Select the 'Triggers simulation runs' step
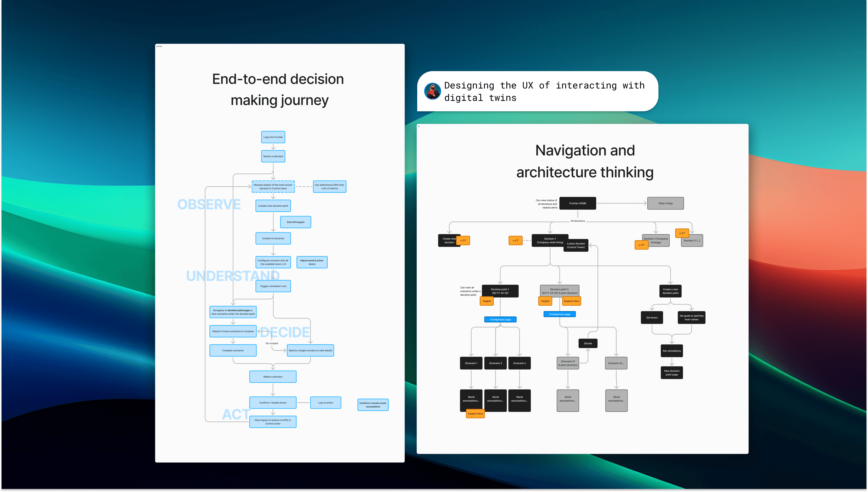This screenshot has width=868, height=492. point(273,286)
